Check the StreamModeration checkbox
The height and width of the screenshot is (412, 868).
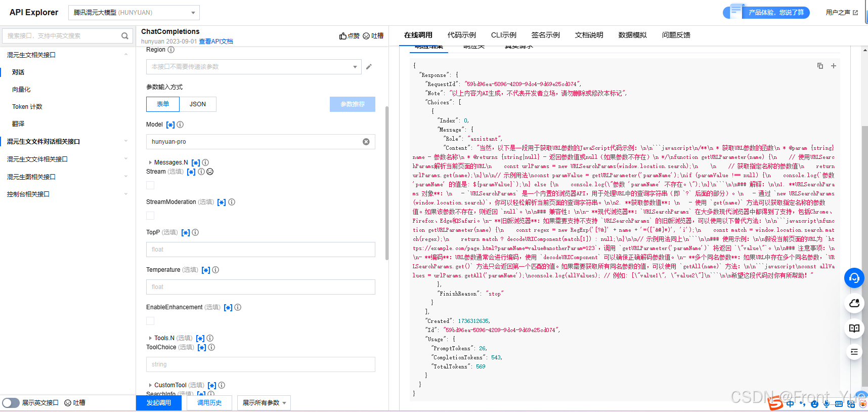pyautogui.click(x=150, y=216)
